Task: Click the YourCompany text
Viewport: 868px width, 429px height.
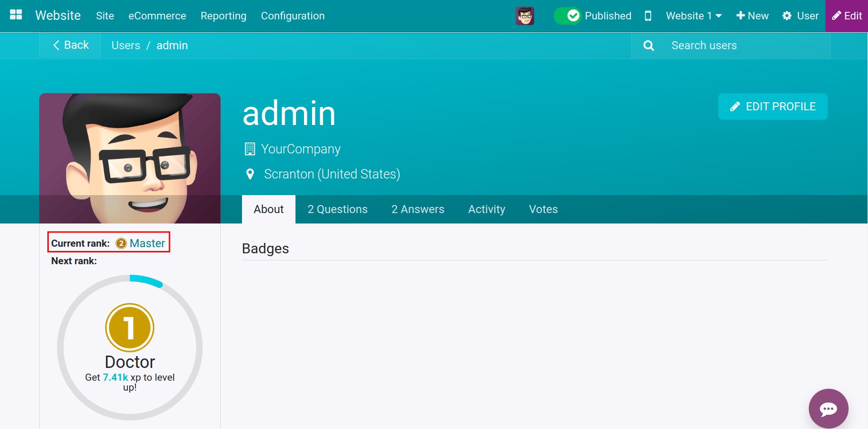Action: (x=301, y=149)
